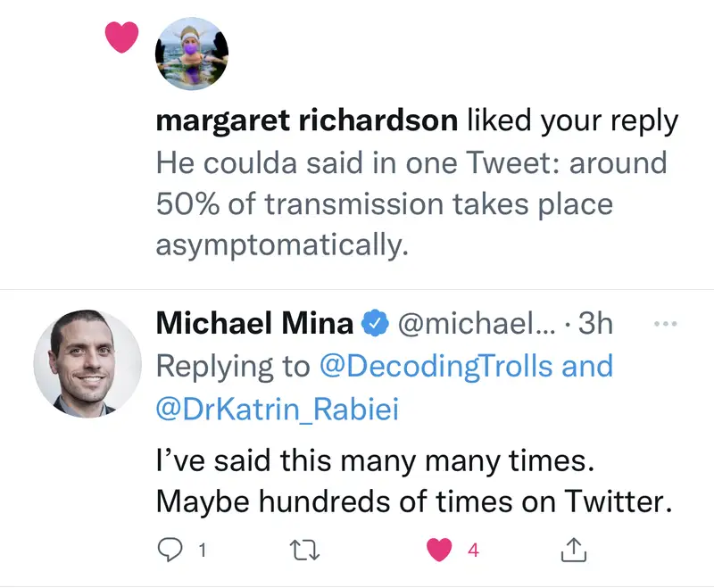
Task: Open the liked reply about asymptomatic transmission
Action: 411,204
